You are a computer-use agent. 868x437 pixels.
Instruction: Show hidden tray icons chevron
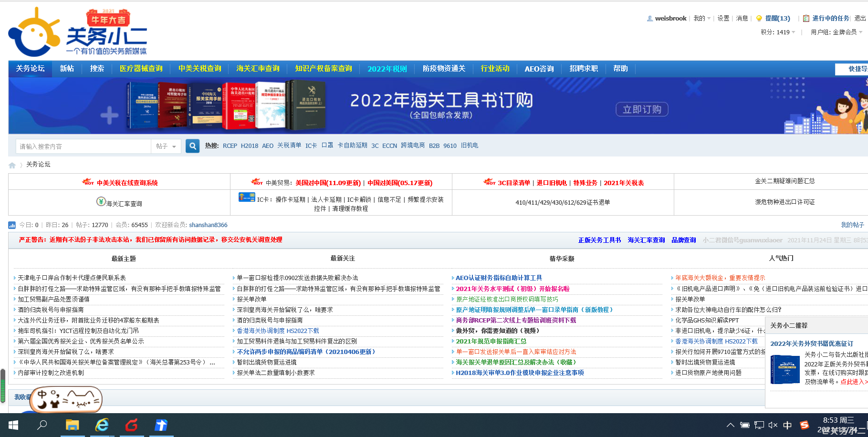tap(730, 425)
